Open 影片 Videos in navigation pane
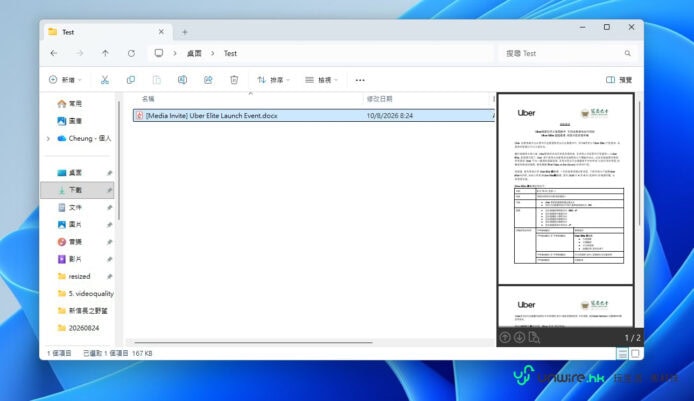Screen dimensions: 694x401 tap(75, 259)
